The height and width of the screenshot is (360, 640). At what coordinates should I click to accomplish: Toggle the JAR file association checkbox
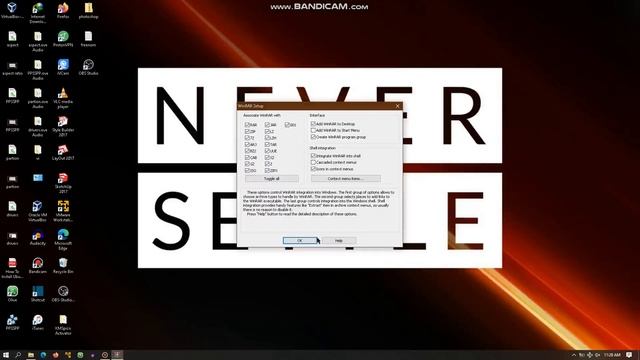point(267,124)
